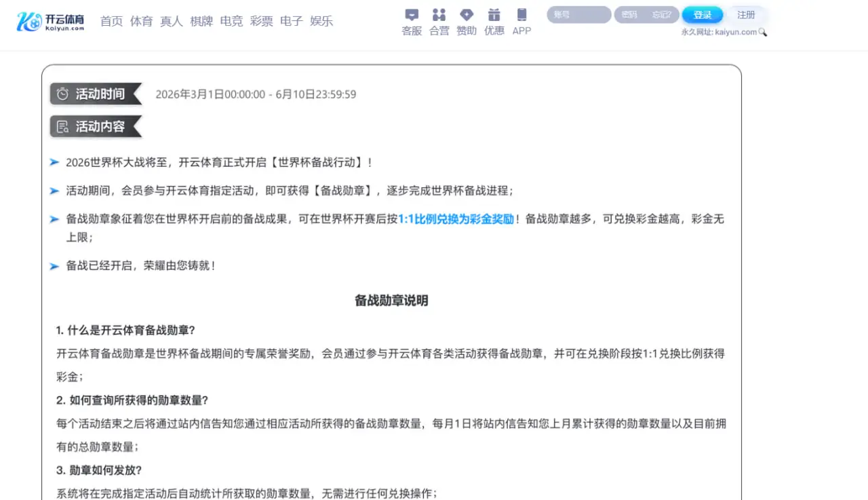Open the 娱乐 entertainment menu
Screen dimensions: 868x500
coord(321,21)
